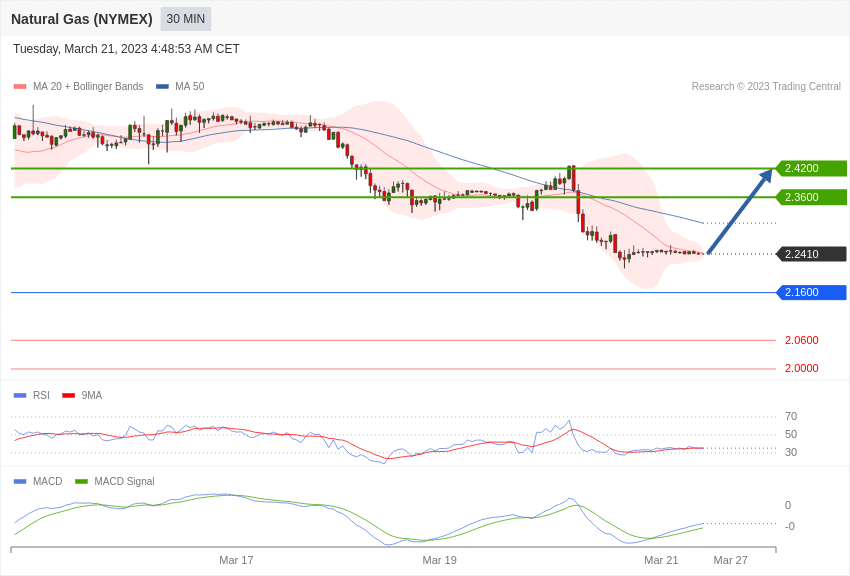Click the 30 MIN timeframe badge
The image size is (850, 576).
point(186,19)
